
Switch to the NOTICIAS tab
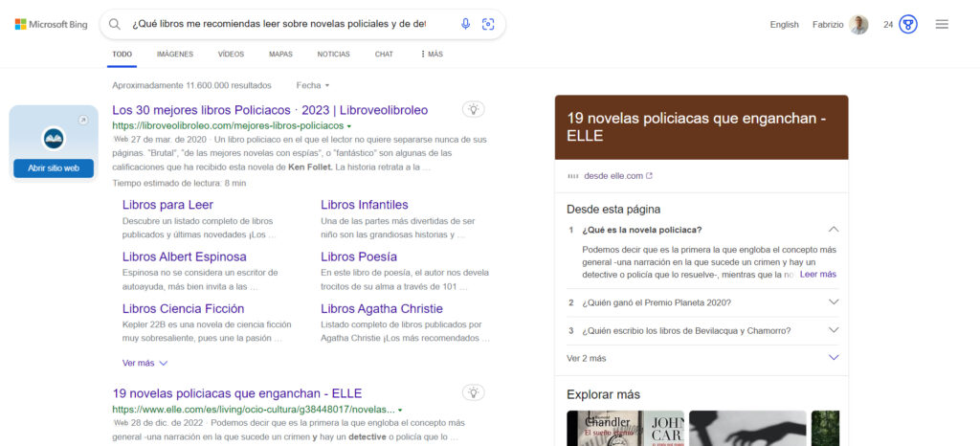(x=333, y=55)
